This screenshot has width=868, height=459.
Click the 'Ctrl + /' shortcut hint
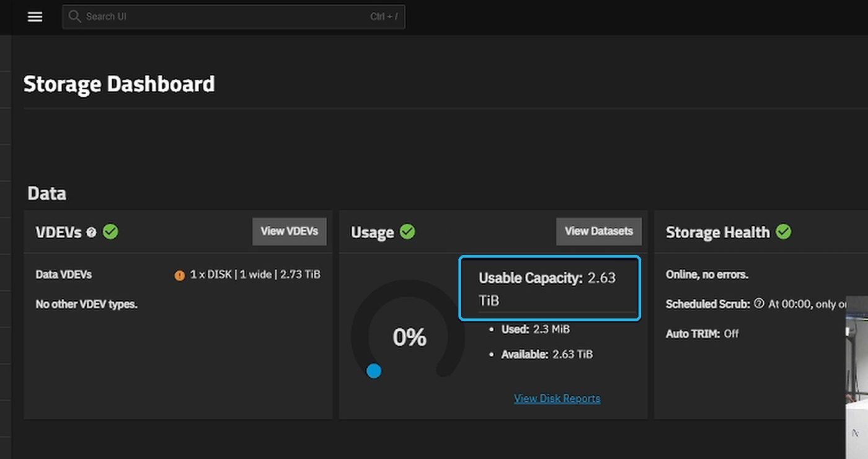pyautogui.click(x=384, y=17)
